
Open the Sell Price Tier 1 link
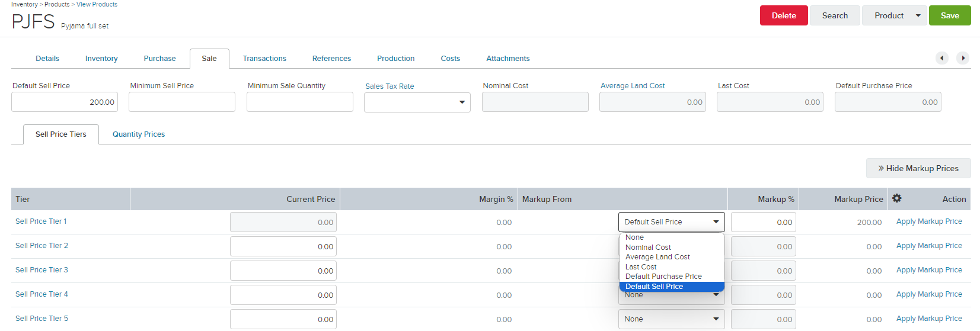[x=41, y=221]
